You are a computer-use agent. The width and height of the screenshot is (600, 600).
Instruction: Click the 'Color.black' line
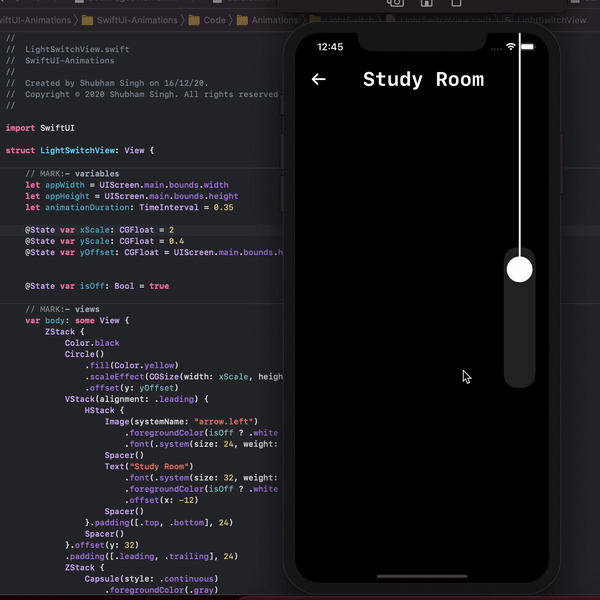point(92,343)
